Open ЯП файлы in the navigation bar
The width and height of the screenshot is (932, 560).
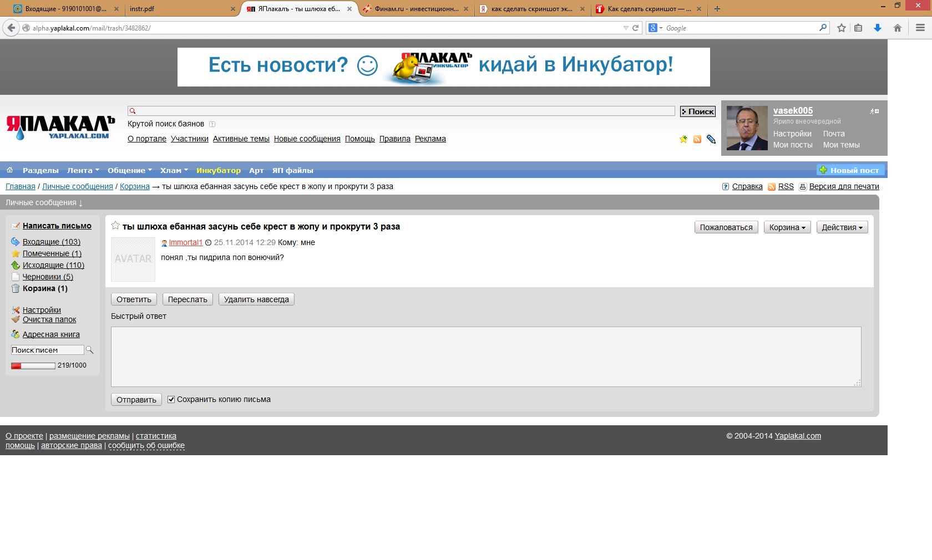coord(293,170)
